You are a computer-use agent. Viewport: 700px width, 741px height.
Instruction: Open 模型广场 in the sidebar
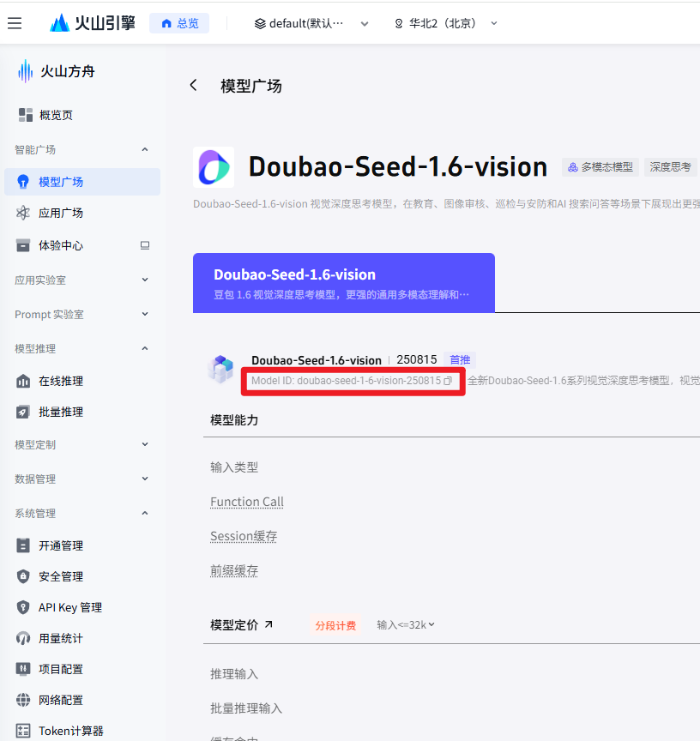point(60,182)
